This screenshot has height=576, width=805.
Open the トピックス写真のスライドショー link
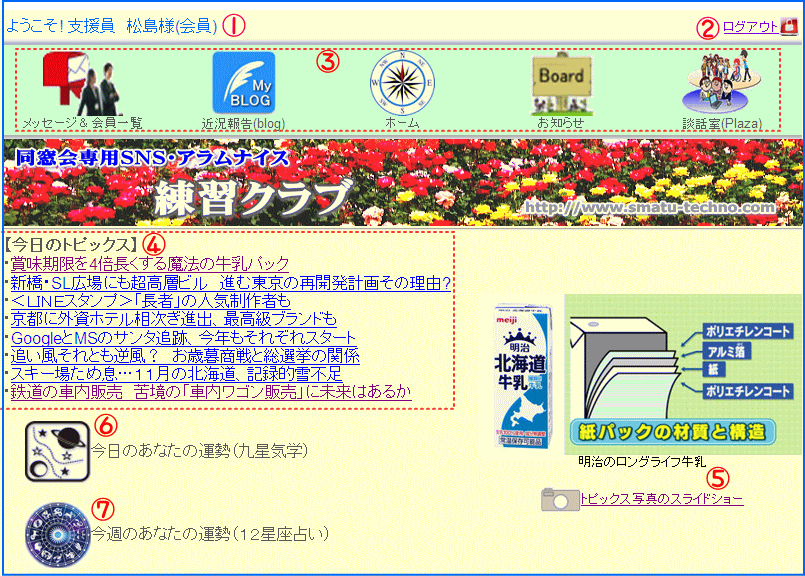662,499
